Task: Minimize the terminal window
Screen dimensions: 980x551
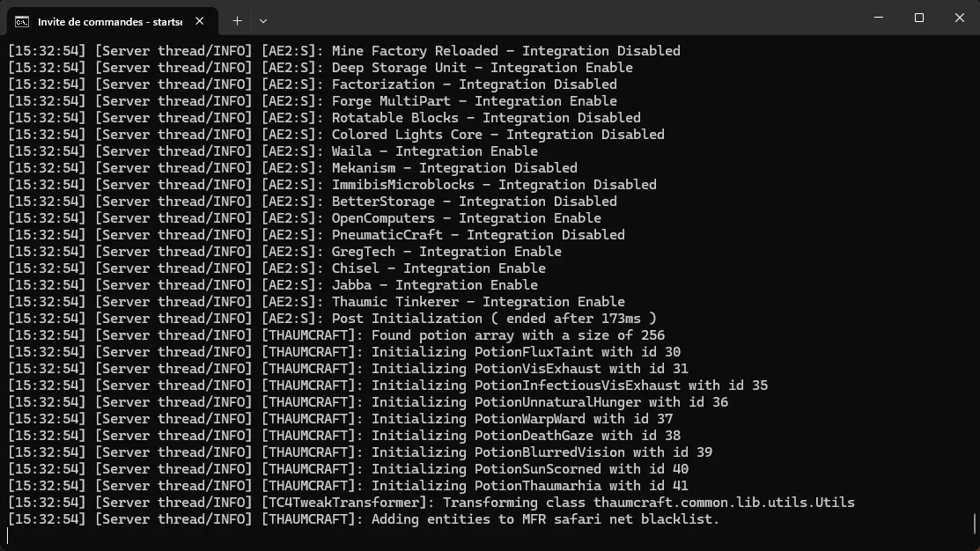Action: [x=879, y=18]
